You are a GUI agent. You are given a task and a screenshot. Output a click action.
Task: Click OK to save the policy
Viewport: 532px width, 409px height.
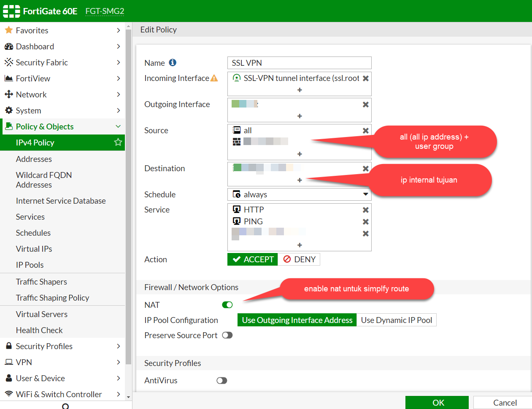(437, 402)
